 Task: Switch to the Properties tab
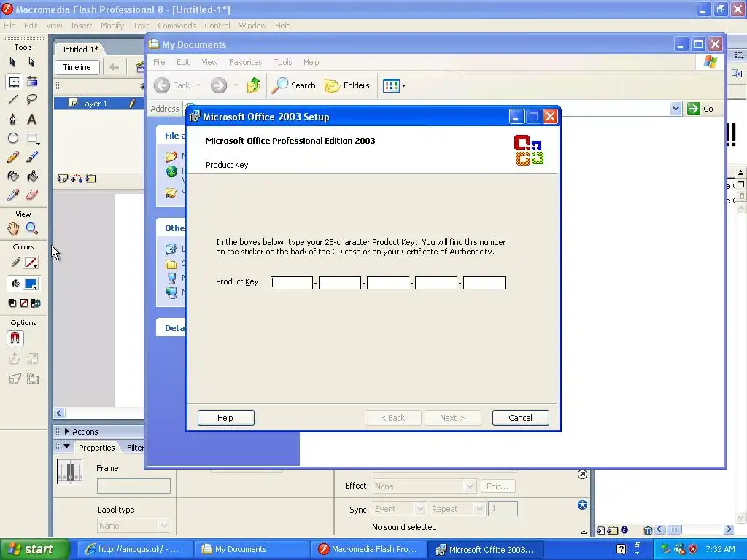pos(97,448)
